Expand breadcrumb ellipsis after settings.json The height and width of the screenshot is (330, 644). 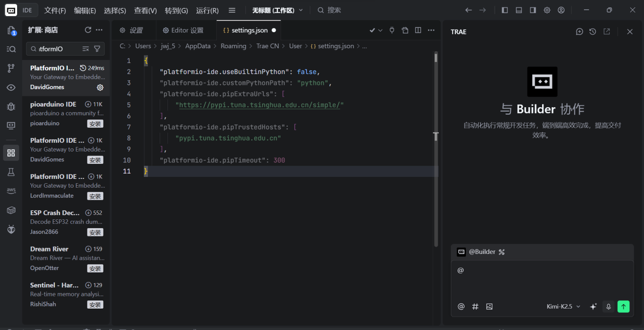[364, 46]
